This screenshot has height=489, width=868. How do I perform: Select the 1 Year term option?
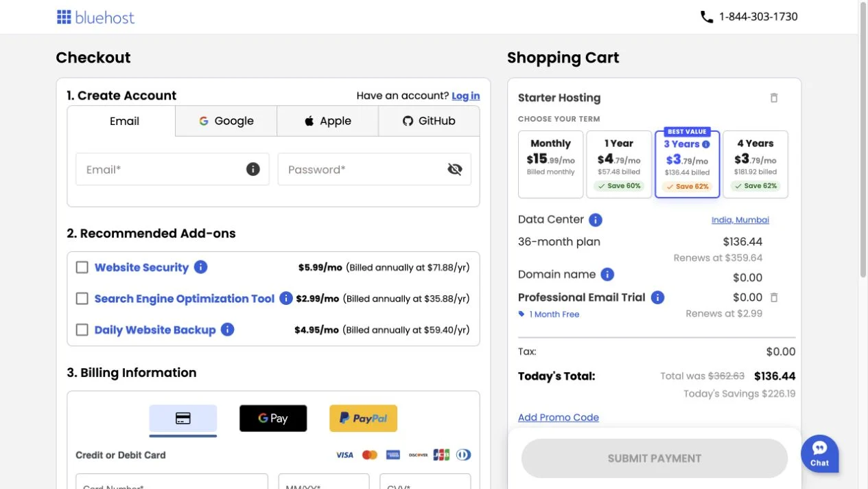click(x=619, y=164)
